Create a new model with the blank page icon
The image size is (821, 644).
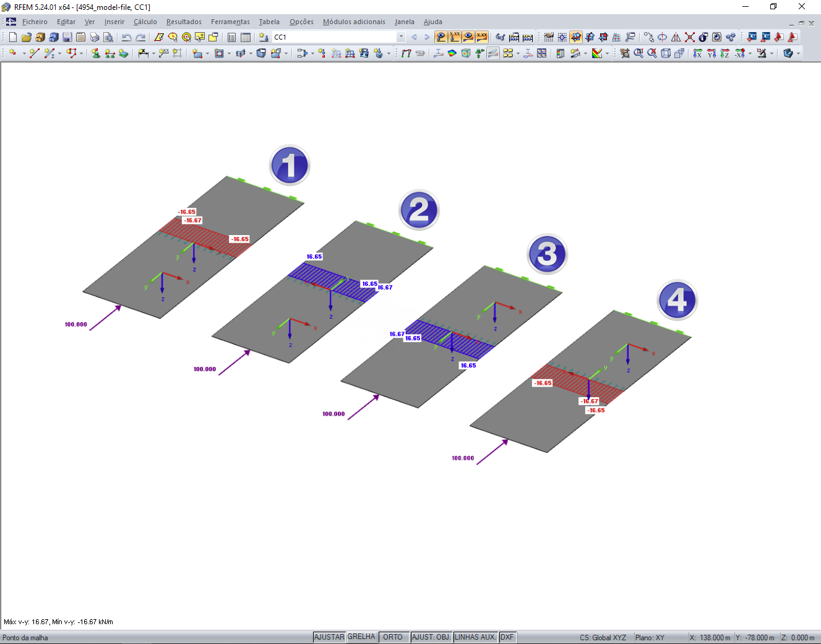click(x=13, y=37)
